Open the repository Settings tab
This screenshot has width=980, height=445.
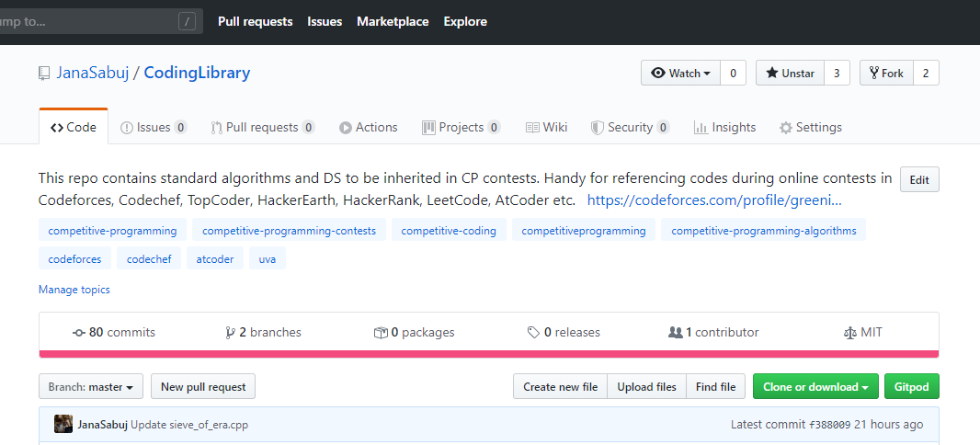pos(811,128)
